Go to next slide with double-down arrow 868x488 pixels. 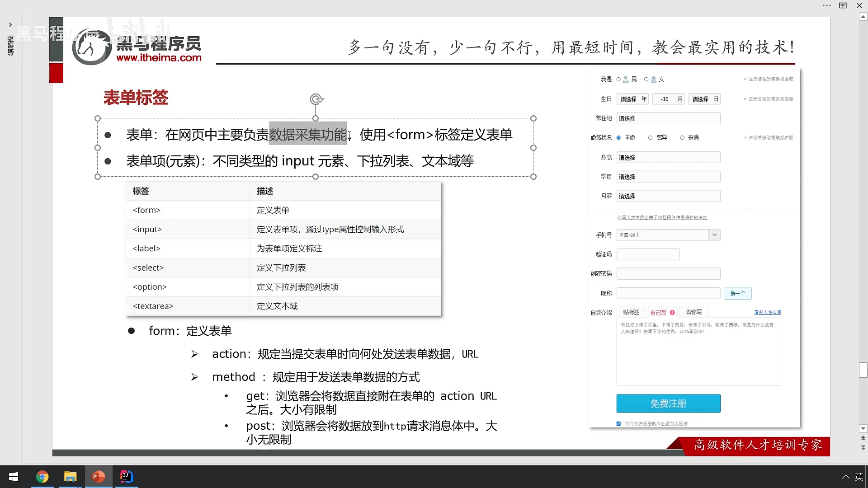pos(863,448)
